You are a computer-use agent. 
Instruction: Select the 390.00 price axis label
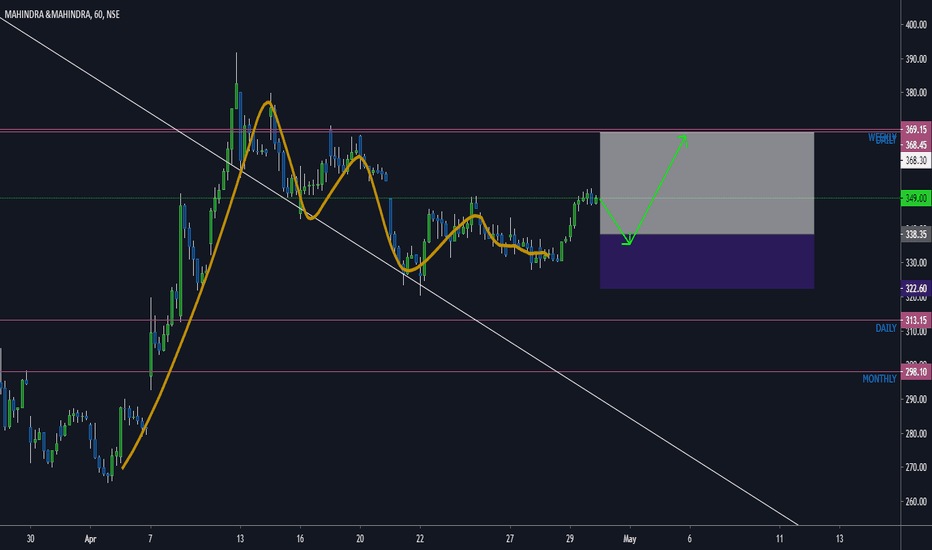click(916, 59)
